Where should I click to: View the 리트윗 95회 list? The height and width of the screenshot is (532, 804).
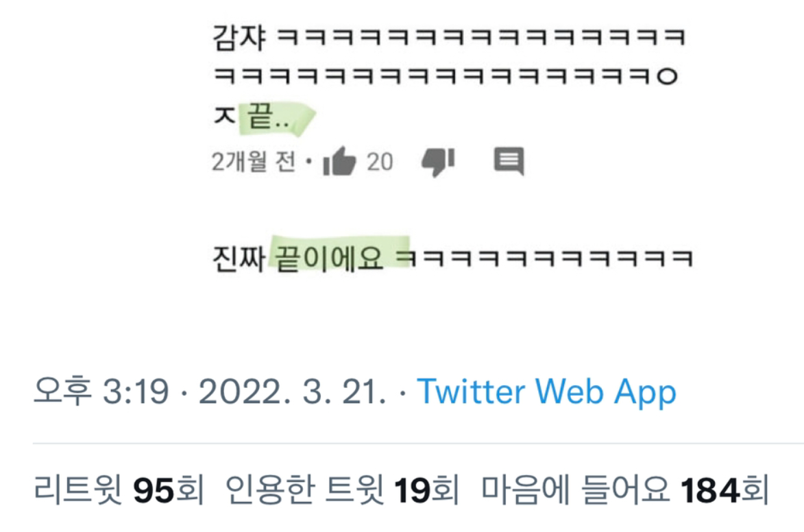119,489
